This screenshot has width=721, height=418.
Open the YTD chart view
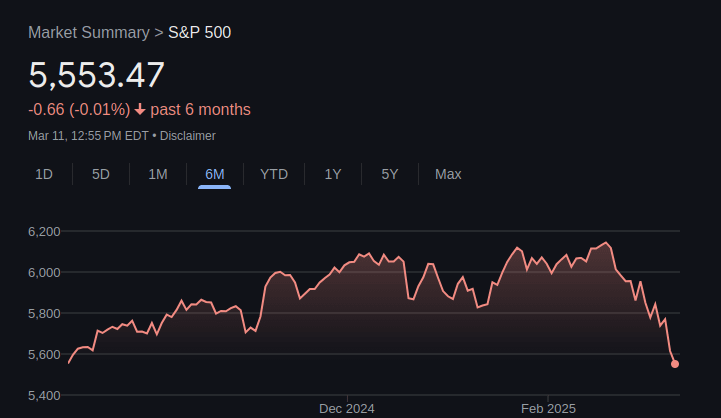click(x=274, y=174)
